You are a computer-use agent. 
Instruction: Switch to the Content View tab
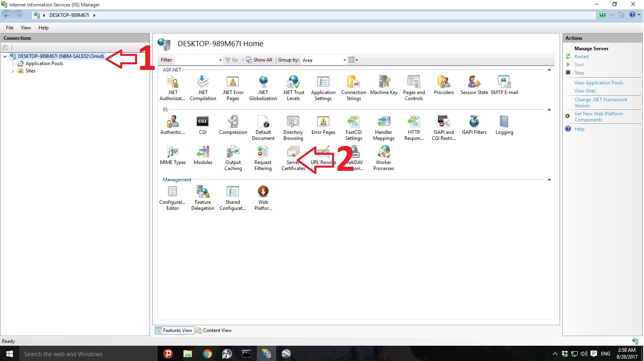pyautogui.click(x=213, y=330)
